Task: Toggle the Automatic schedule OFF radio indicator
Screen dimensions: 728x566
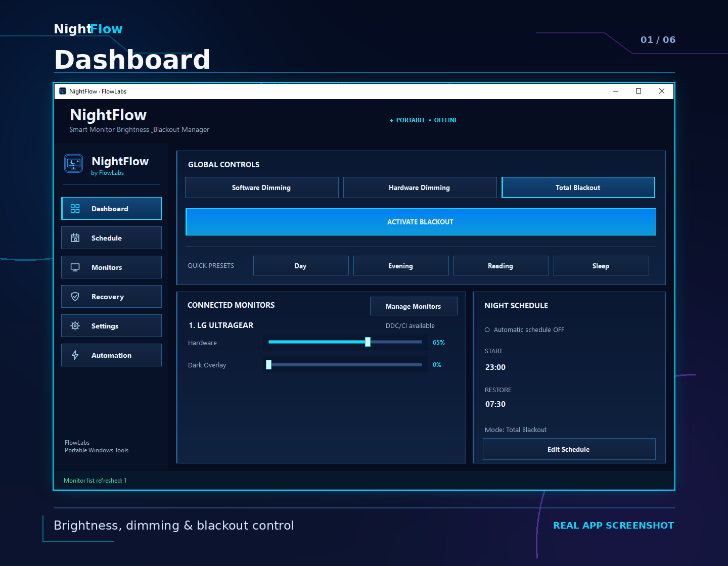Action: coord(487,330)
